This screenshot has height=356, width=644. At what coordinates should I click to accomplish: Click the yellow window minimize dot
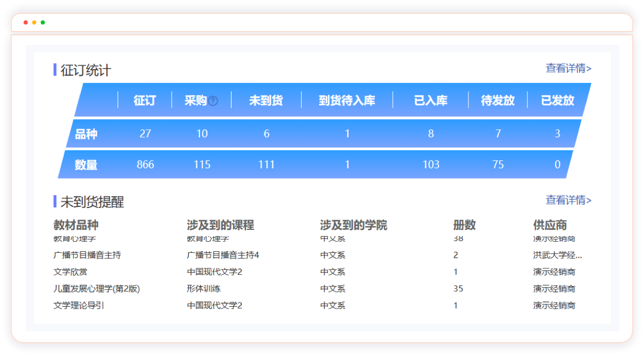tap(34, 22)
